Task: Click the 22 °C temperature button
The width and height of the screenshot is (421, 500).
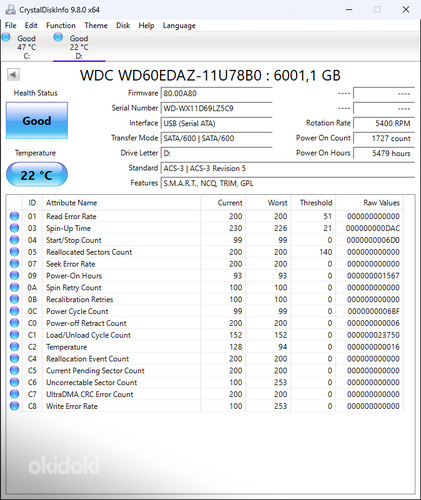Action: click(37, 174)
